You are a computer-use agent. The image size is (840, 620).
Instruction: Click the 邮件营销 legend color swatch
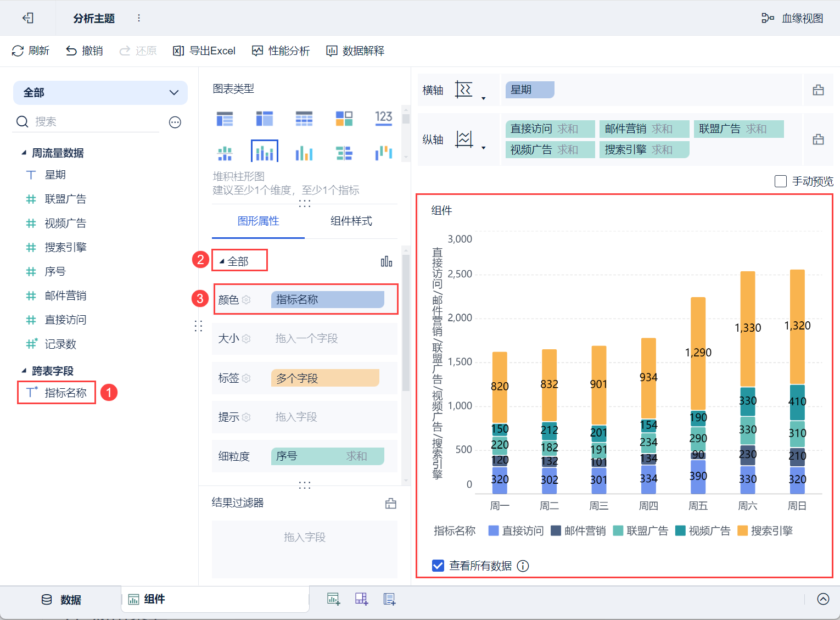pos(556,530)
